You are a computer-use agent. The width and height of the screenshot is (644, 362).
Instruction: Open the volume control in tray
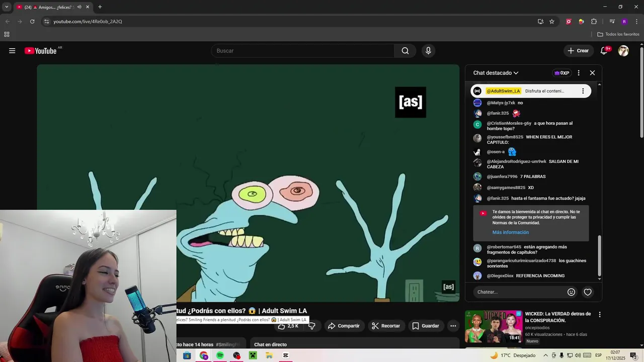click(x=578, y=355)
